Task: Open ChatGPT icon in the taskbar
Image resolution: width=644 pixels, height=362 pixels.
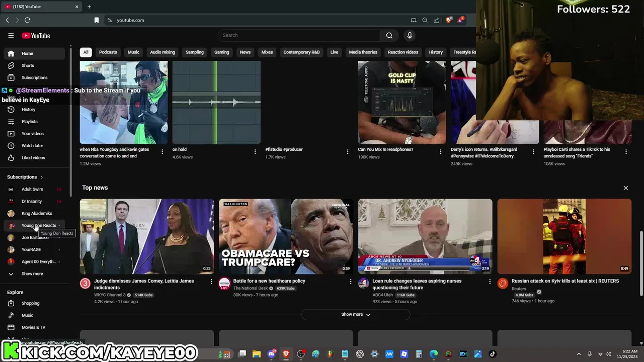Action: (x=360, y=354)
